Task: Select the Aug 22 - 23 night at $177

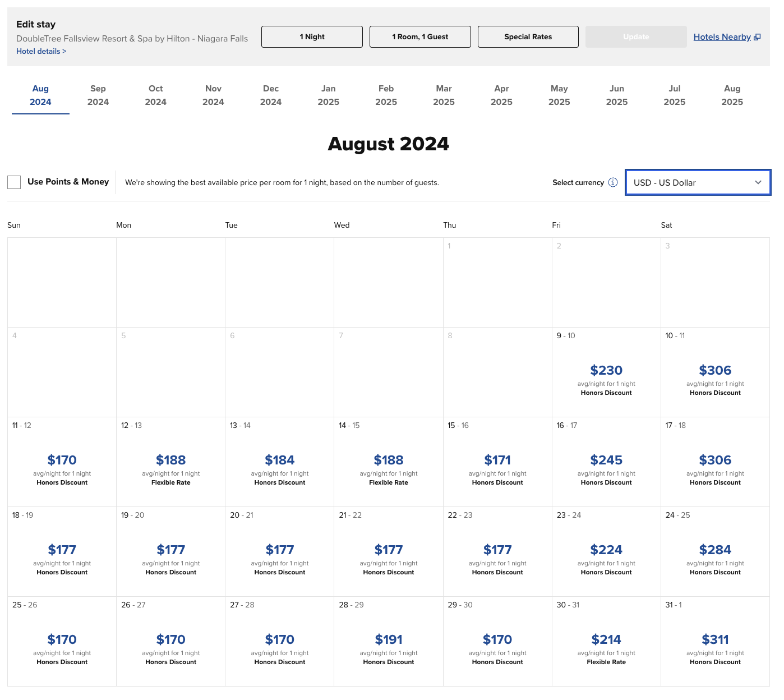Action: 497,552
